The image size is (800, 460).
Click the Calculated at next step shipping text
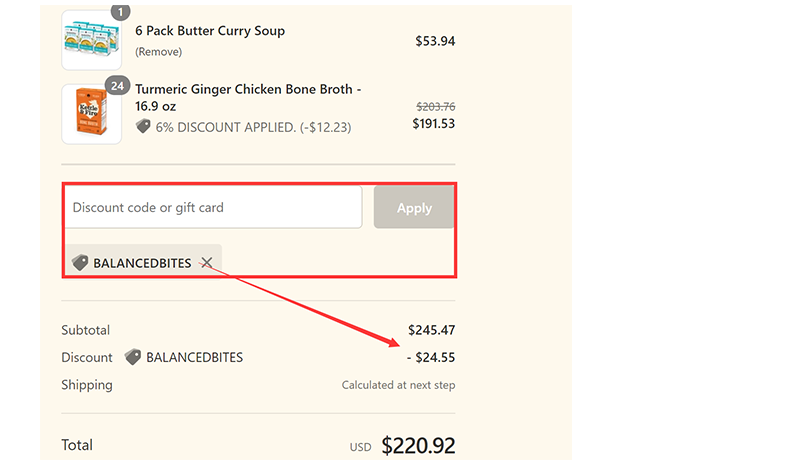tap(398, 385)
